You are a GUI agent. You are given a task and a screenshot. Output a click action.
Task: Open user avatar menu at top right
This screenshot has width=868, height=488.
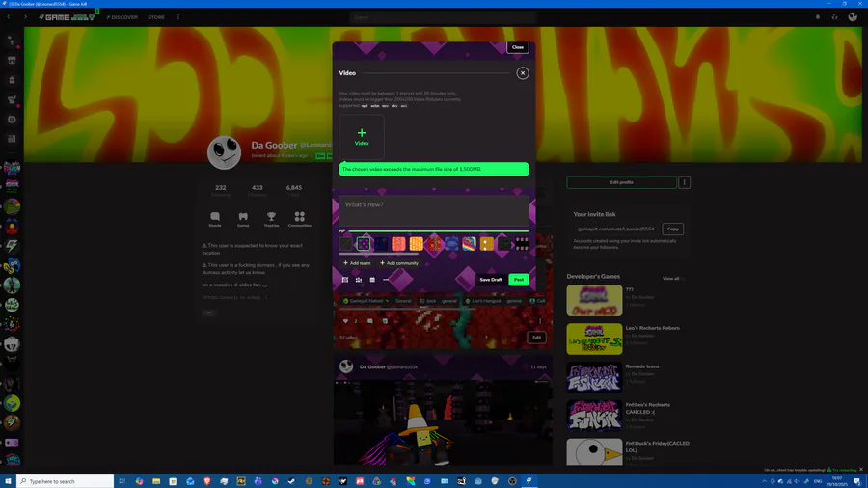pyautogui.click(x=853, y=17)
